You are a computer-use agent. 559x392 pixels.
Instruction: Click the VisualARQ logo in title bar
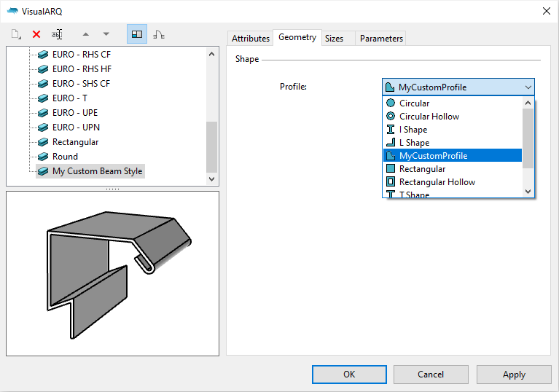(x=12, y=11)
